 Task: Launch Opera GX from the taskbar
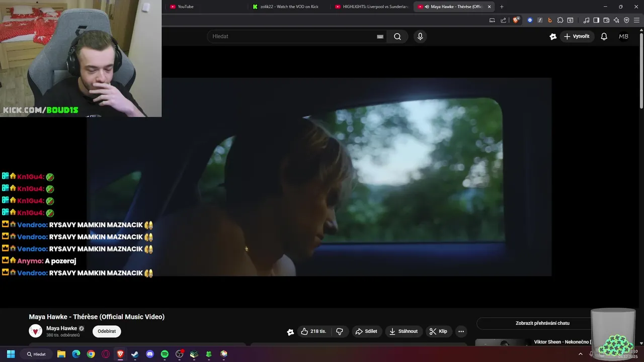point(106,354)
